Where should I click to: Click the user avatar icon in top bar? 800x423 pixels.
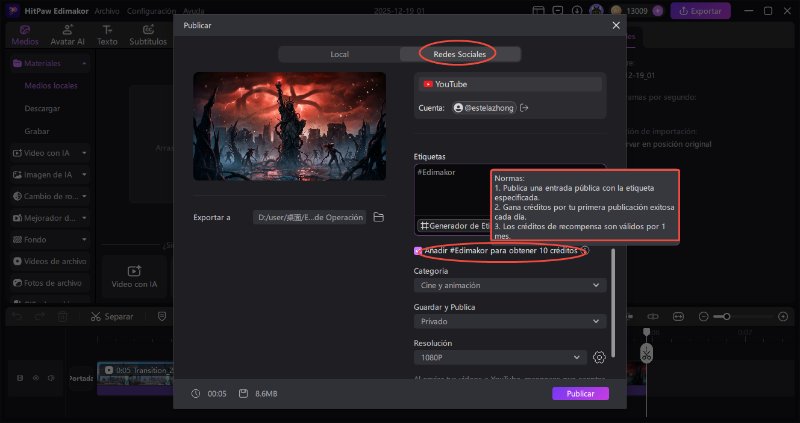pos(596,11)
